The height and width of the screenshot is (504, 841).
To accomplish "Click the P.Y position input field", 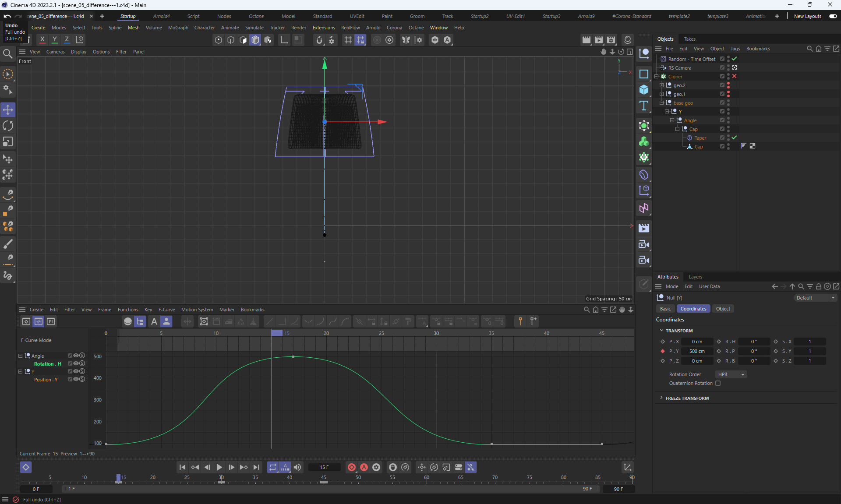I will (696, 351).
